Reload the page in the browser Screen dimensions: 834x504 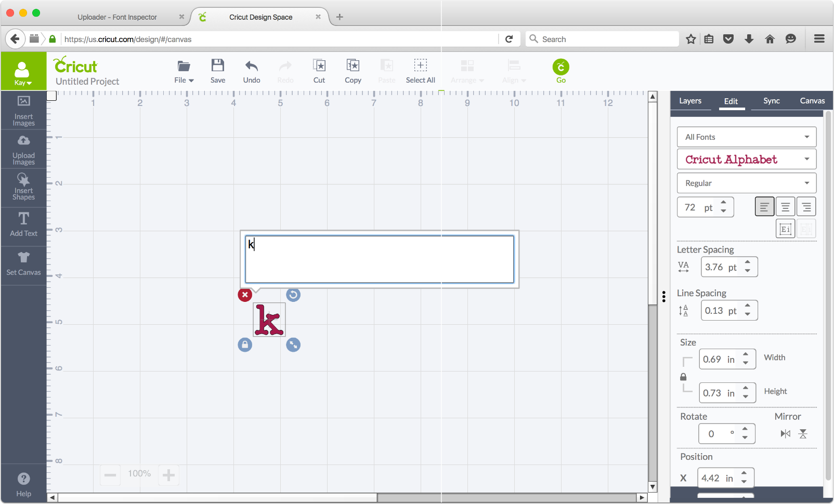point(509,39)
